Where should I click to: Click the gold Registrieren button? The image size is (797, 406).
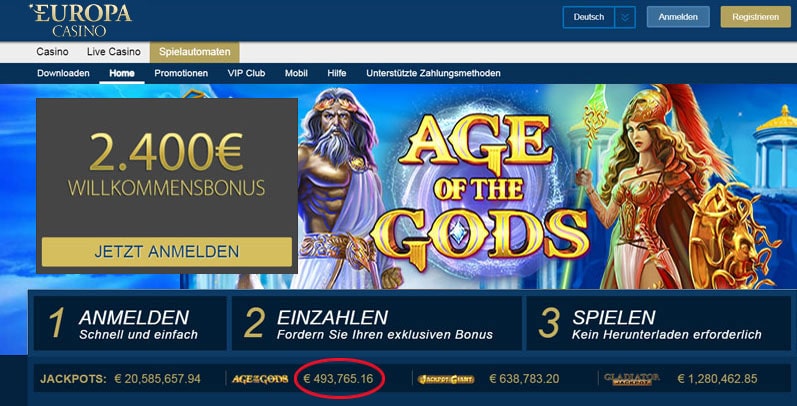coord(755,17)
